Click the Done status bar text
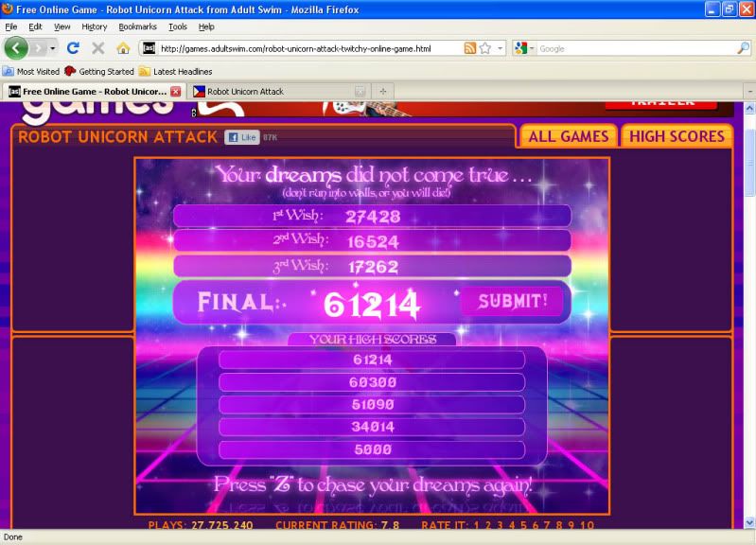This screenshot has height=545, width=756. click(13, 537)
